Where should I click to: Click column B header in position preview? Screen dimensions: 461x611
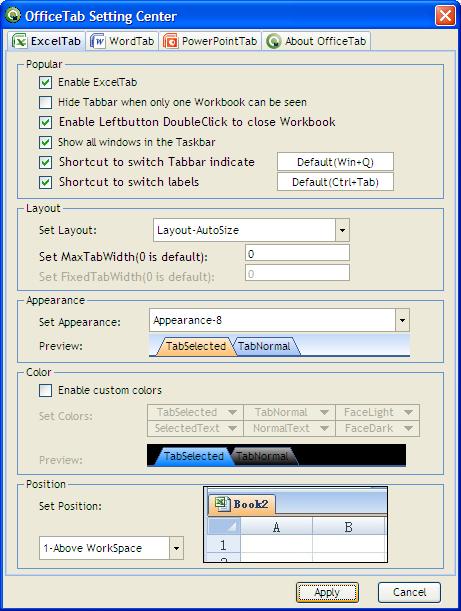point(348,527)
